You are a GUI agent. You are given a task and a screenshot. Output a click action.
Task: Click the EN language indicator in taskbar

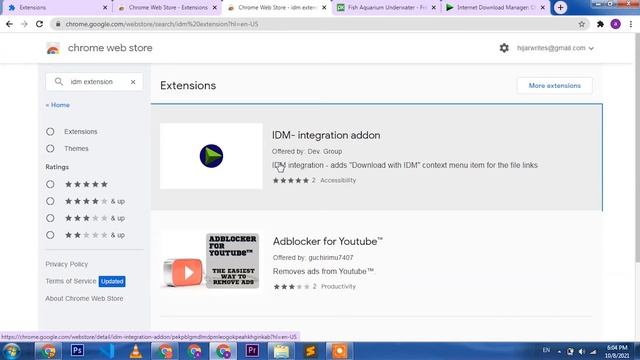pos(546,350)
